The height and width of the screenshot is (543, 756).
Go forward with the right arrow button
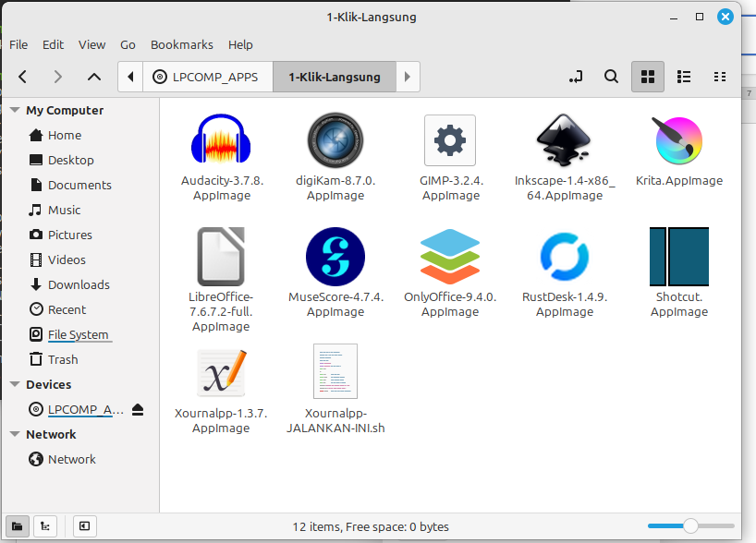(58, 77)
